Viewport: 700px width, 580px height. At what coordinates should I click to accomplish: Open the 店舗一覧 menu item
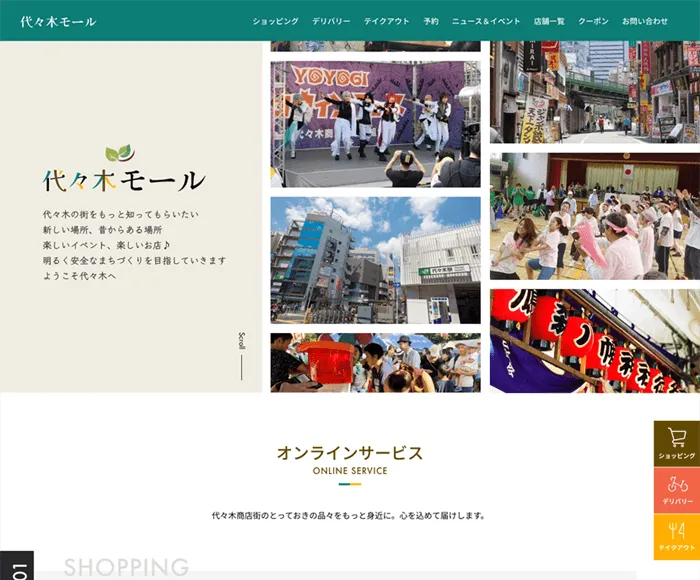549,21
